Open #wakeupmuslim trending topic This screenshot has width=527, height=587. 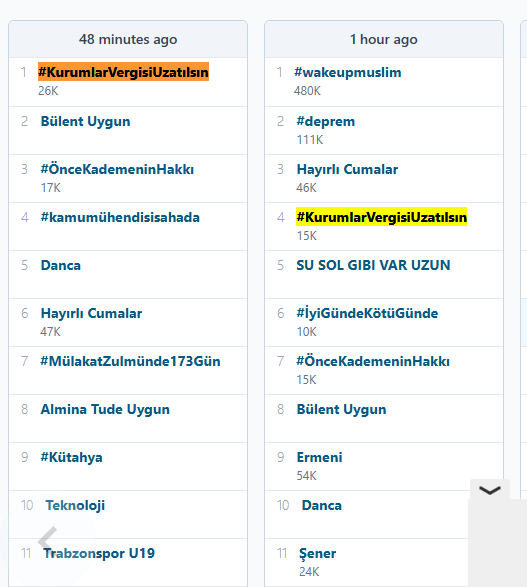(x=347, y=72)
